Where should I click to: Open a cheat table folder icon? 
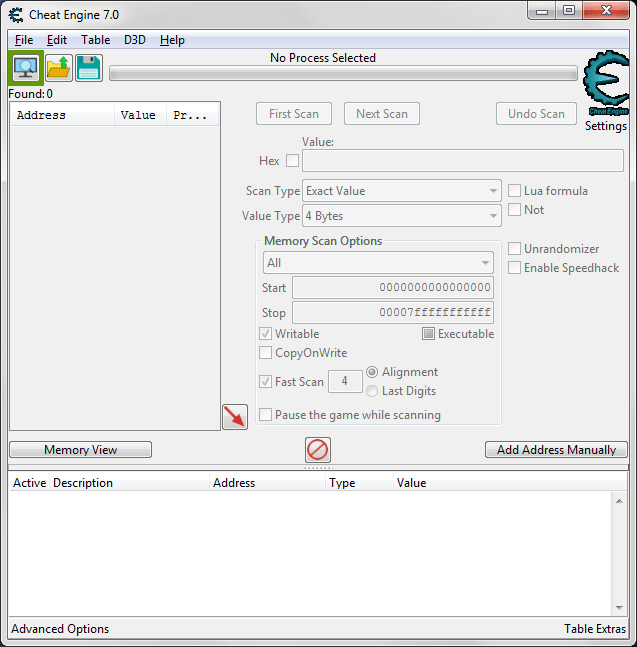[x=59, y=68]
